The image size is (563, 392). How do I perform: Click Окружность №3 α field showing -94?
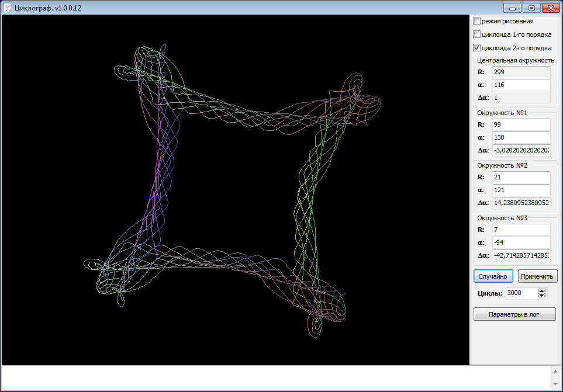(521, 242)
